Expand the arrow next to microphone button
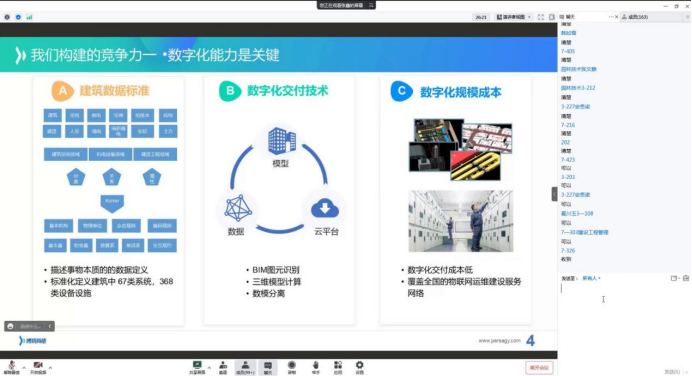The image size is (692, 376). [x=24, y=367]
